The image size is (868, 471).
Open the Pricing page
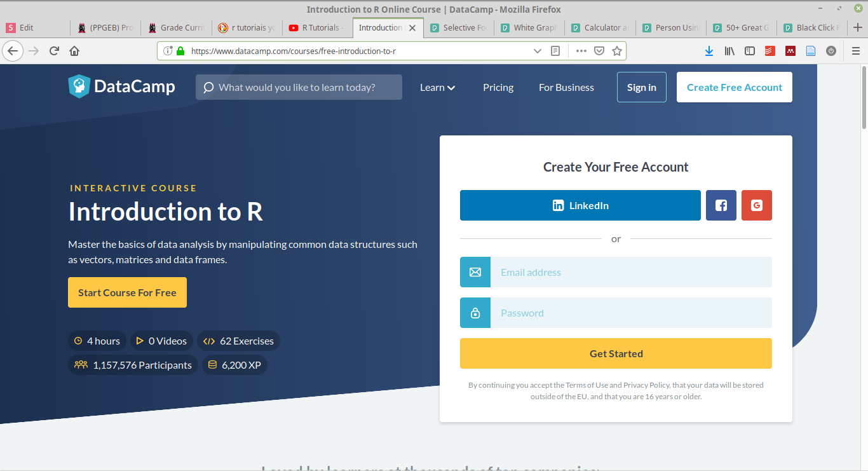[x=498, y=88]
